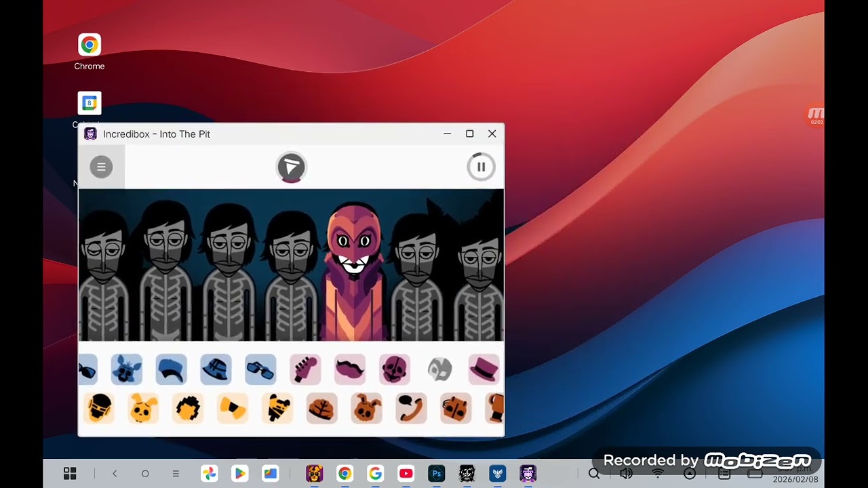This screenshot has width=868, height=488.
Task: Pick the blue animatronic fox head sound
Action: point(127,369)
